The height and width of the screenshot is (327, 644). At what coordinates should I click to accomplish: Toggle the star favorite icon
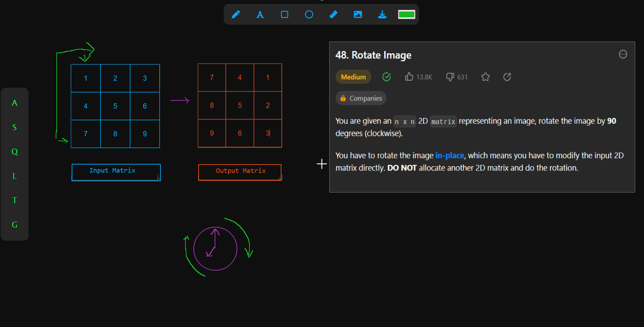tap(485, 77)
